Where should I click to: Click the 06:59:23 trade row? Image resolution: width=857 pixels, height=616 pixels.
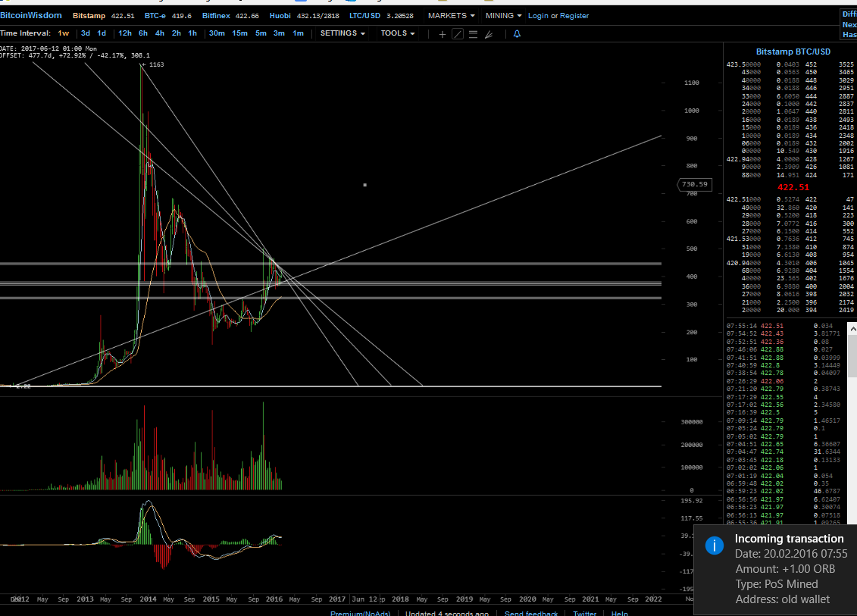click(x=783, y=492)
